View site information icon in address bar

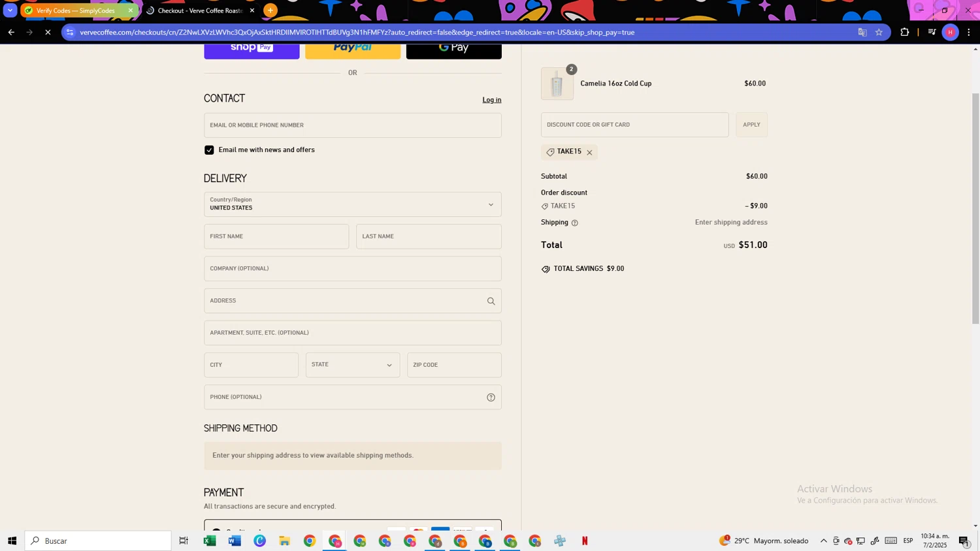[x=71, y=32]
